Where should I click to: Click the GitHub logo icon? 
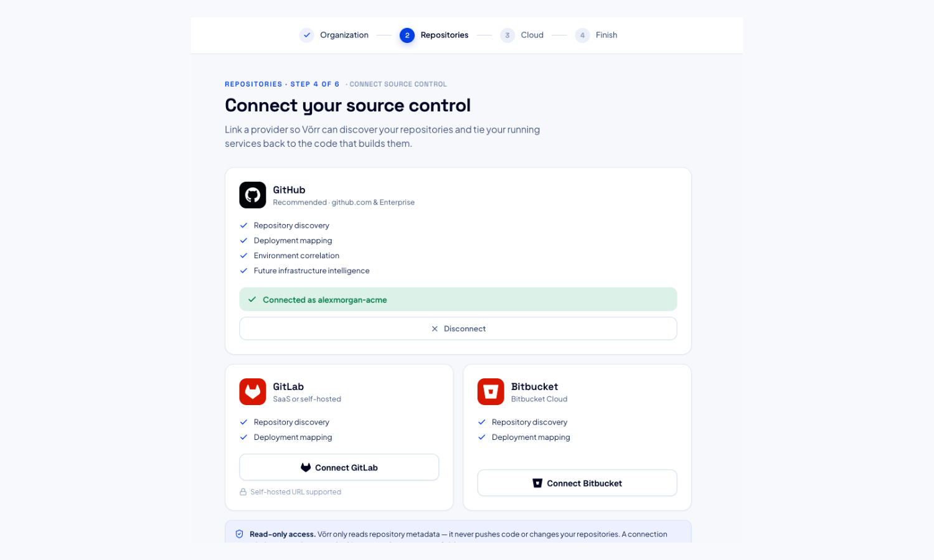tap(253, 195)
